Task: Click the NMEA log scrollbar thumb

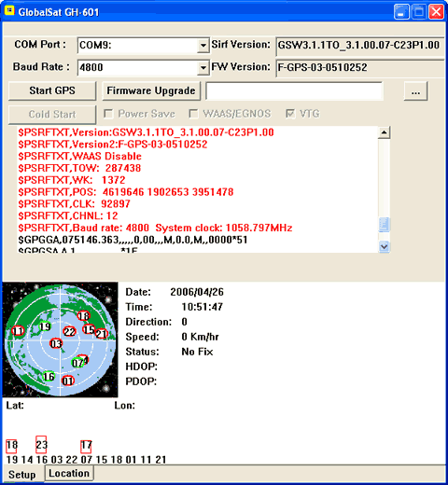Action: pos(385,225)
